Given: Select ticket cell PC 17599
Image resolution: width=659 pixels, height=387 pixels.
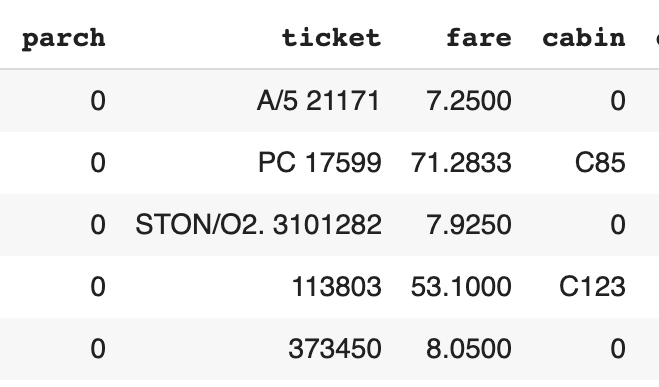Looking at the screenshot, I should (x=320, y=163).
